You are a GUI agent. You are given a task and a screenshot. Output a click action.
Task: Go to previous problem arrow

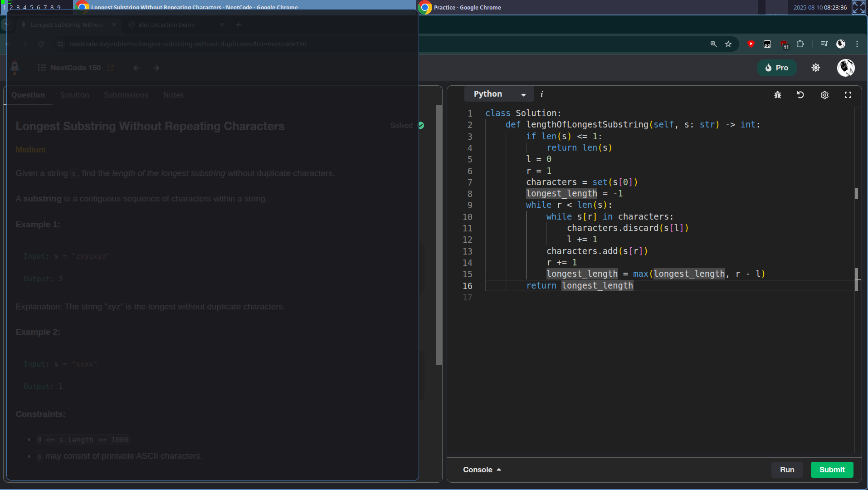pos(137,68)
